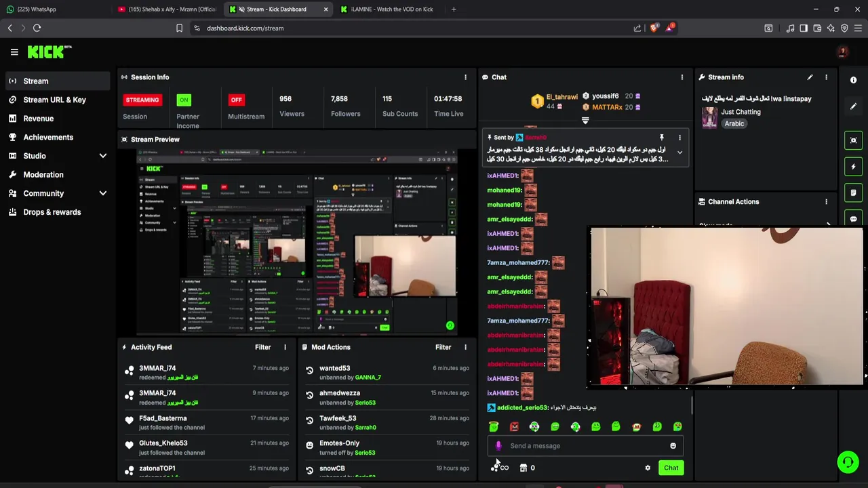Viewport: 868px width, 488px height.
Task: Open Brave wallet icon
Action: pyautogui.click(x=817, y=28)
